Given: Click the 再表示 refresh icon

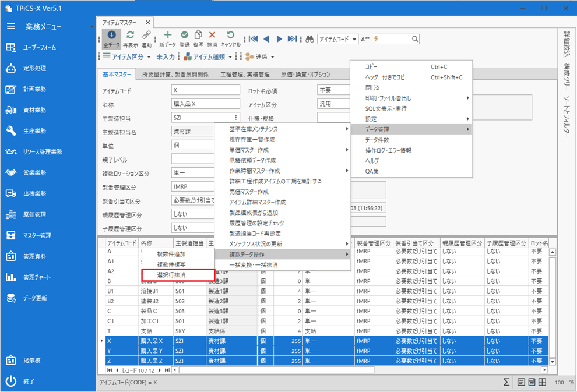Looking at the screenshot, I should [130, 36].
